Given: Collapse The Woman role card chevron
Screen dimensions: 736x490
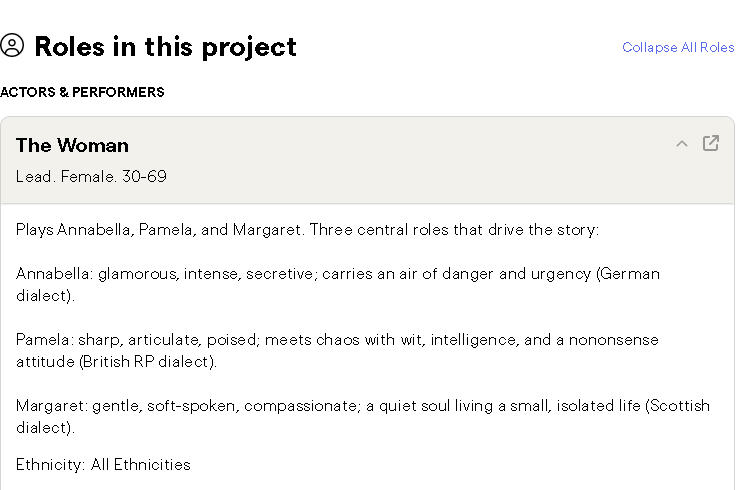Looking at the screenshot, I should tap(682, 144).
